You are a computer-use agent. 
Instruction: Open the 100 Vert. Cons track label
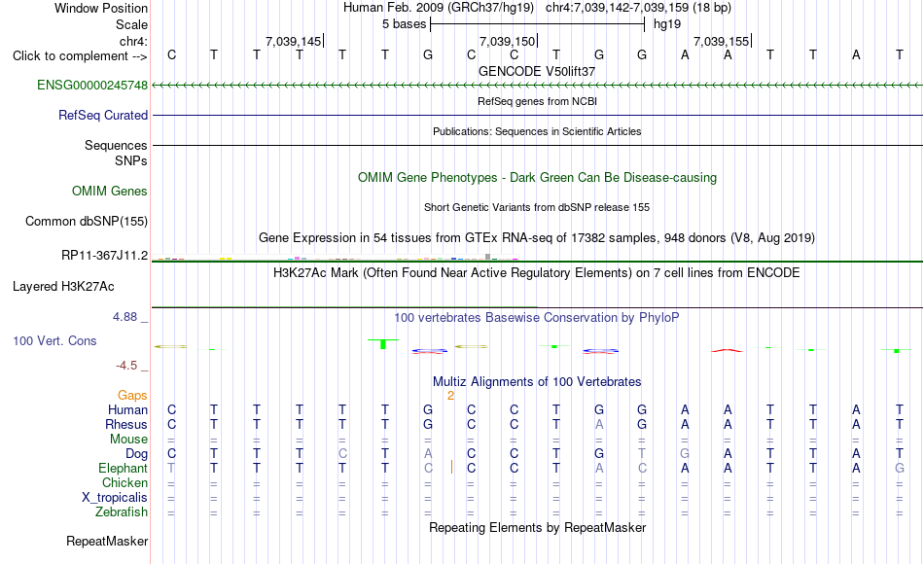coord(54,340)
